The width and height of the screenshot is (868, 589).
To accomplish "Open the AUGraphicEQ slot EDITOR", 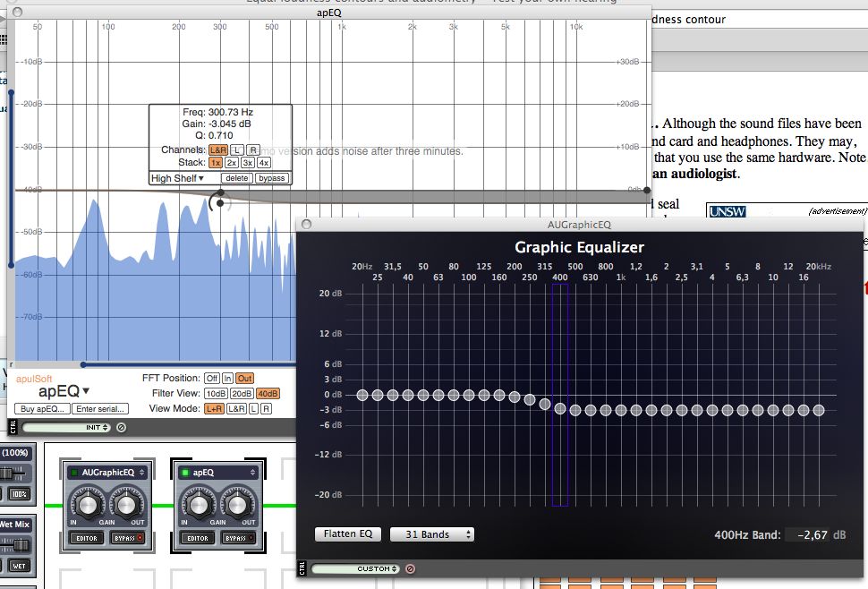I will [87, 538].
